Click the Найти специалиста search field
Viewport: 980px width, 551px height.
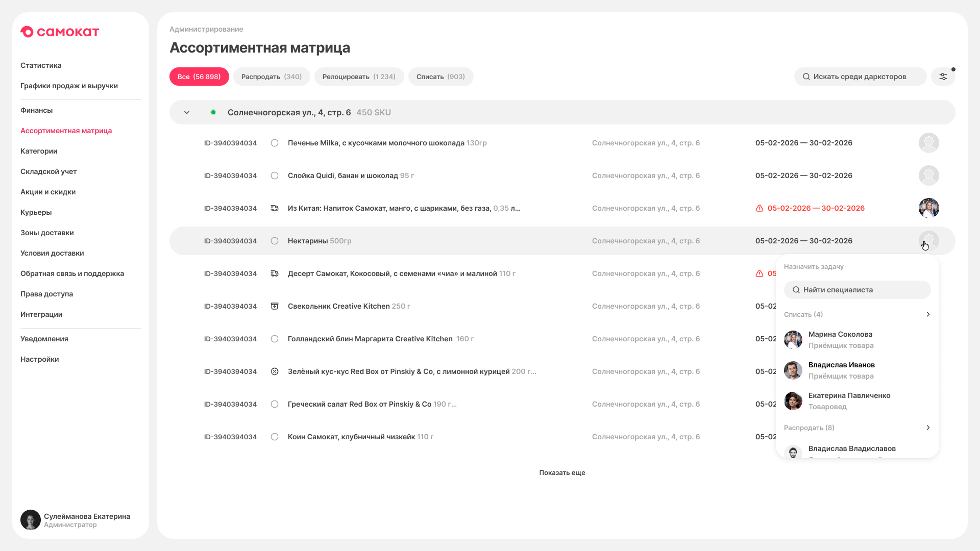pyautogui.click(x=857, y=290)
